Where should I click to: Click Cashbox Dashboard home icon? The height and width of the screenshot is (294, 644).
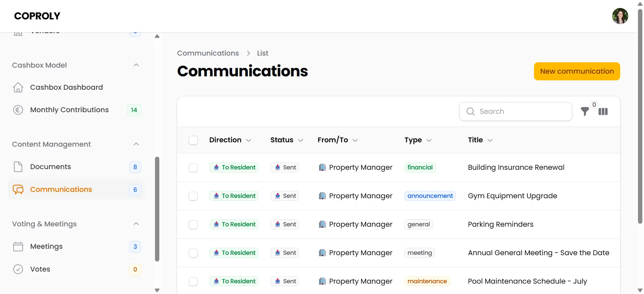click(x=18, y=87)
